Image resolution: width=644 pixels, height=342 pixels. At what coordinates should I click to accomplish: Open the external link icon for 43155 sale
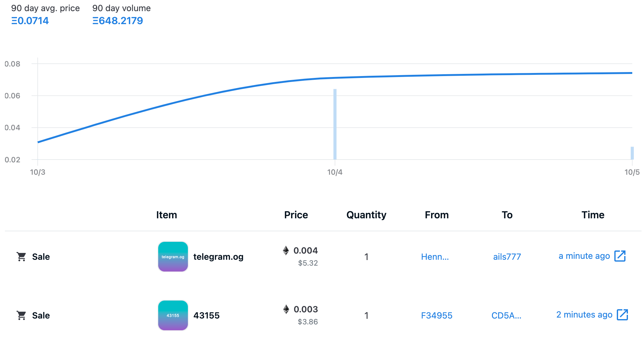pyautogui.click(x=622, y=315)
